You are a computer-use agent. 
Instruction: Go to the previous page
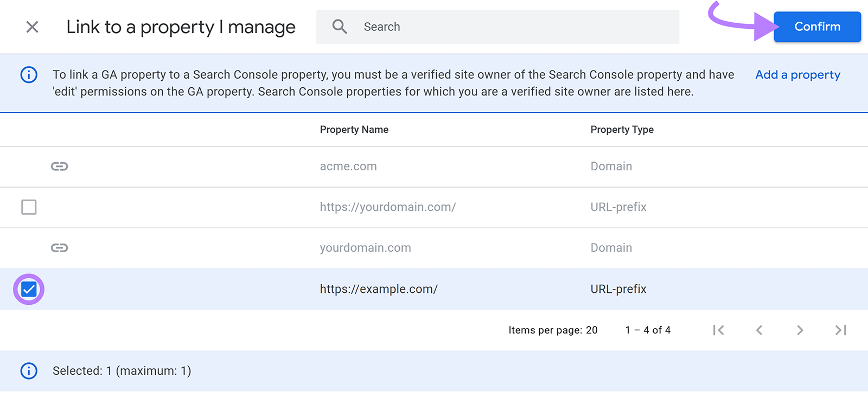click(x=759, y=330)
